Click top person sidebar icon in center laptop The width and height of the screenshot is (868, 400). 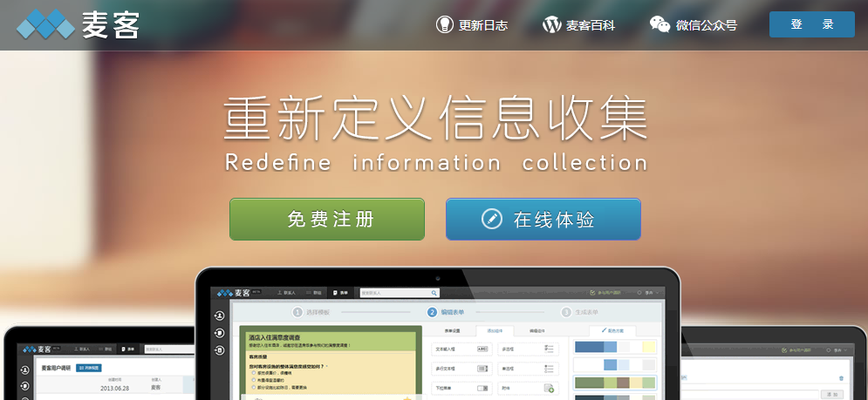[x=219, y=315]
